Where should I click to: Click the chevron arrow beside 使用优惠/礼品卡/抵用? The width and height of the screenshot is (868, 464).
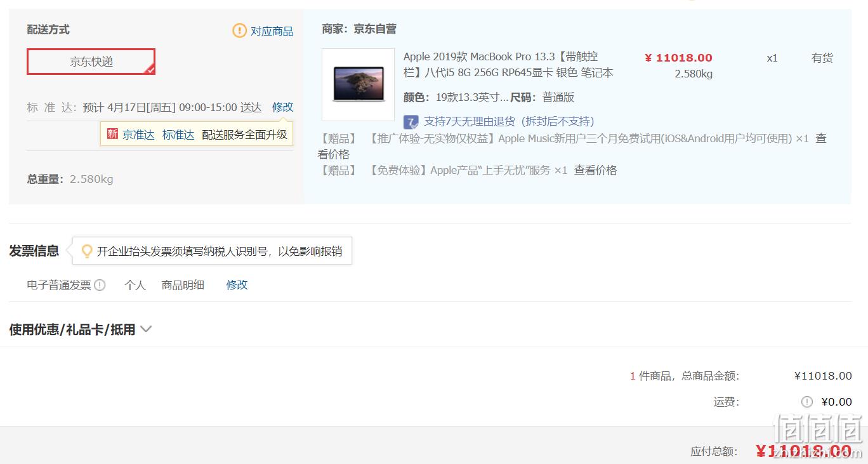click(146, 329)
